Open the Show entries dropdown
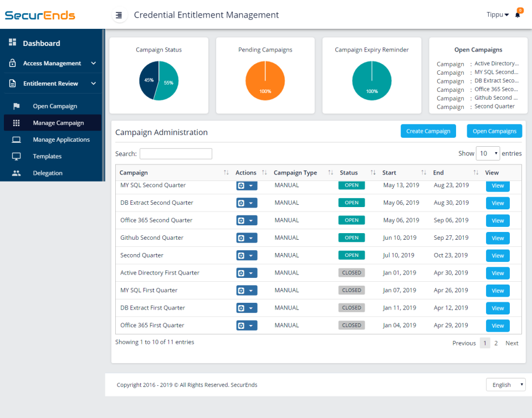 pos(488,153)
